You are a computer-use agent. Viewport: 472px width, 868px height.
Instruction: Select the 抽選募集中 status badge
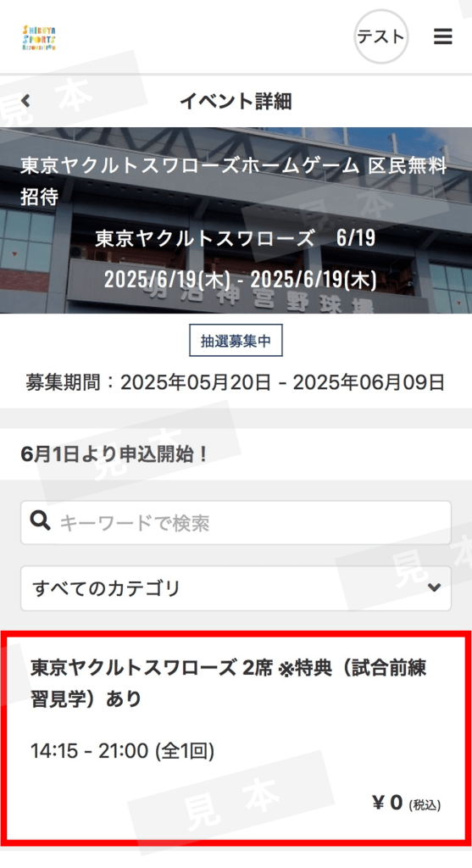point(236,341)
